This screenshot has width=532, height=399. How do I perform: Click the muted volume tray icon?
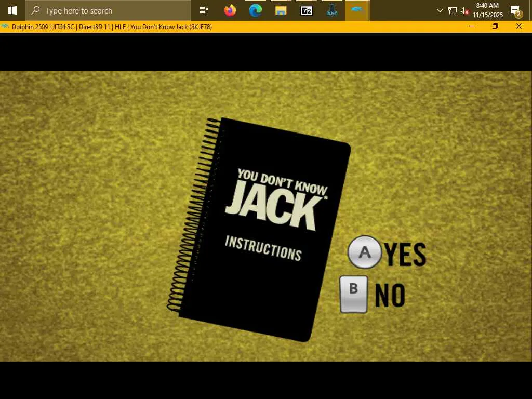point(464,11)
